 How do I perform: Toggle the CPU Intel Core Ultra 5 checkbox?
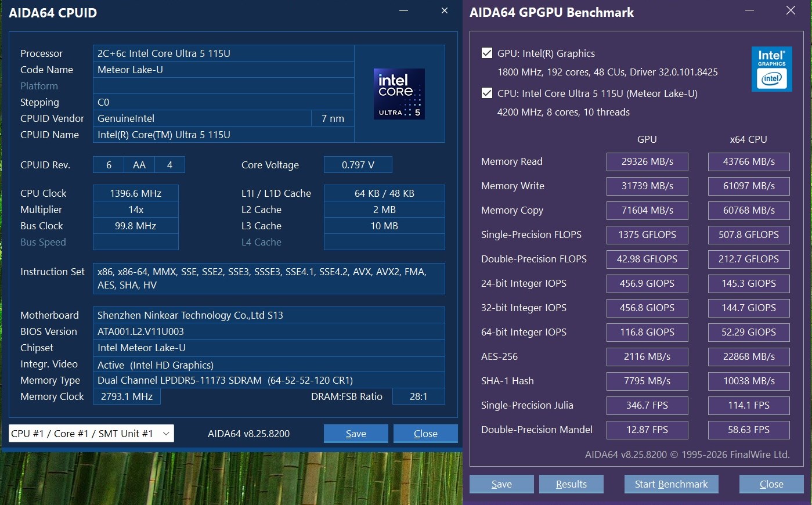point(487,93)
